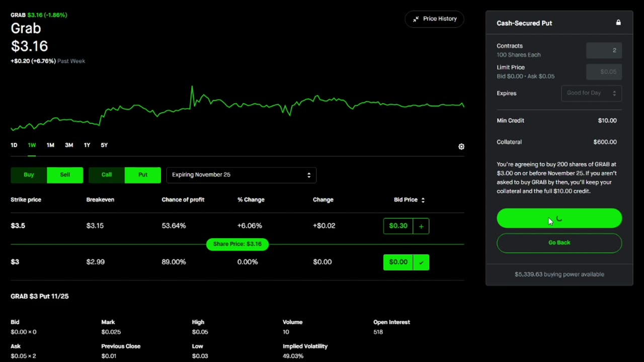The width and height of the screenshot is (644, 362).
Task: Click the +6.06% change value
Action: [250, 226]
